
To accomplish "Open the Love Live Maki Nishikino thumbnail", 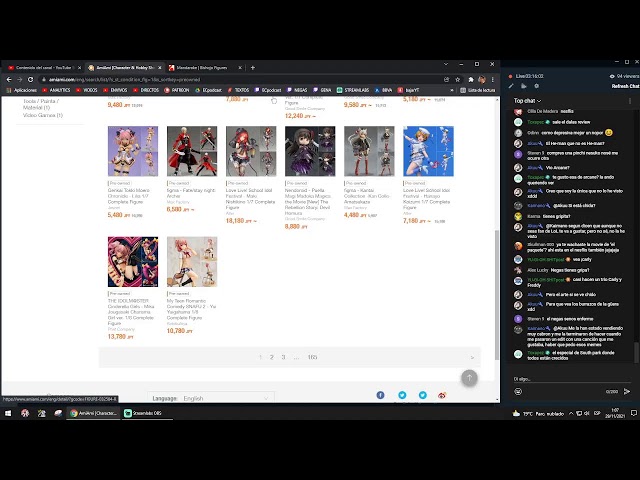I will [251, 151].
